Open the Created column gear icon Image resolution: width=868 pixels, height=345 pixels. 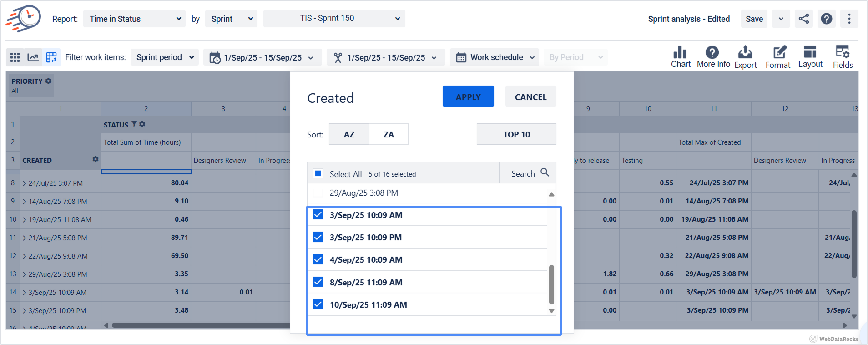[x=95, y=159]
